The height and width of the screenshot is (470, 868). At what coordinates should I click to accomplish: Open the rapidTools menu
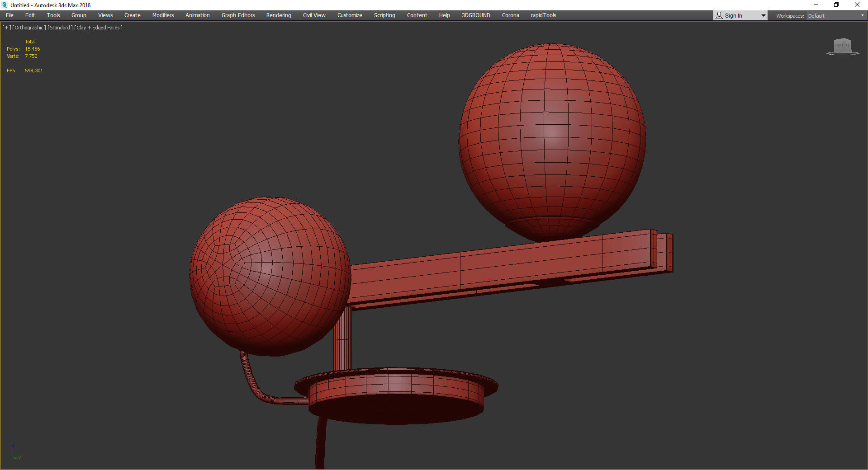pos(543,15)
